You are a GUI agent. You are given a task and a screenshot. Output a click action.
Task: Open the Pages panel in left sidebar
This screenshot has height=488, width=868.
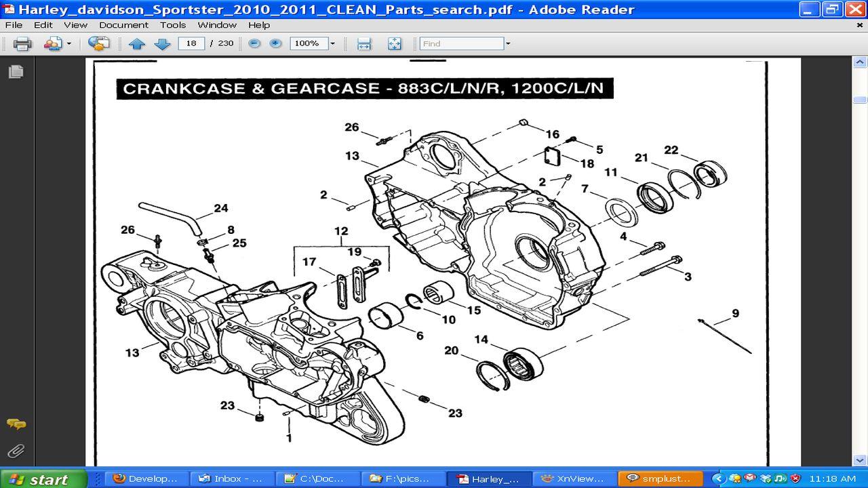pyautogui.click(x=16, y=71)
